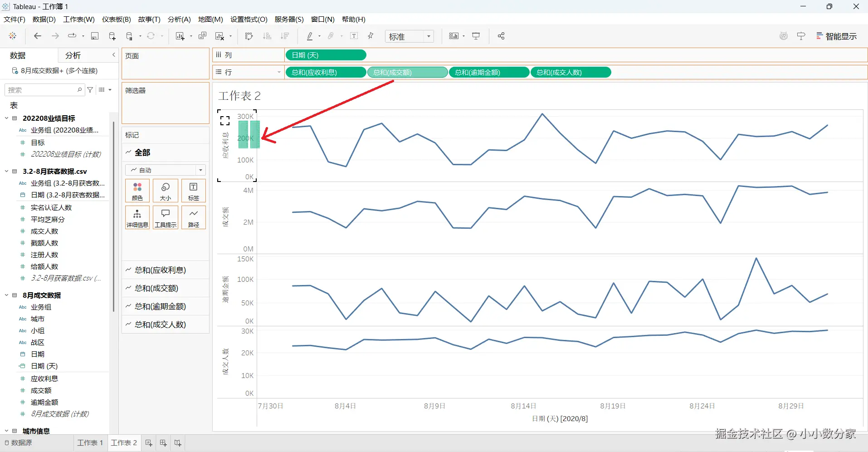Collapse the 202208业绩目标 table
Image resolution: width=868 pixels, height=452 pixels.
7,118
